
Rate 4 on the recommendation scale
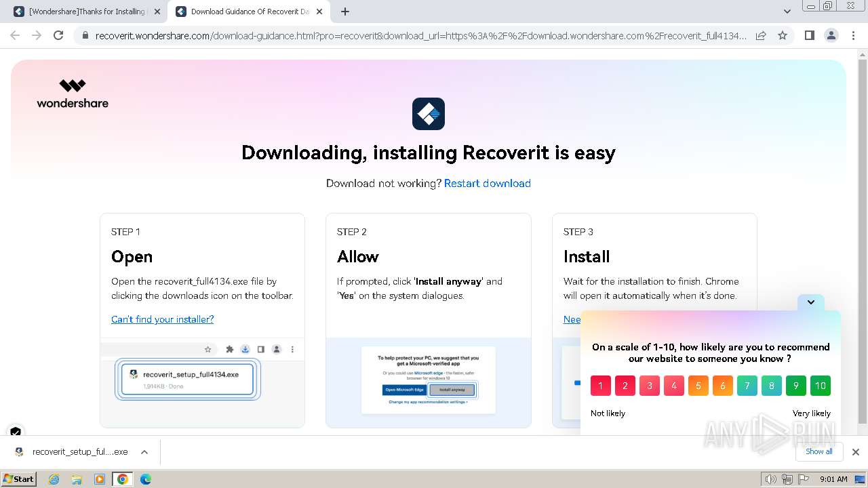coord(674,386)
